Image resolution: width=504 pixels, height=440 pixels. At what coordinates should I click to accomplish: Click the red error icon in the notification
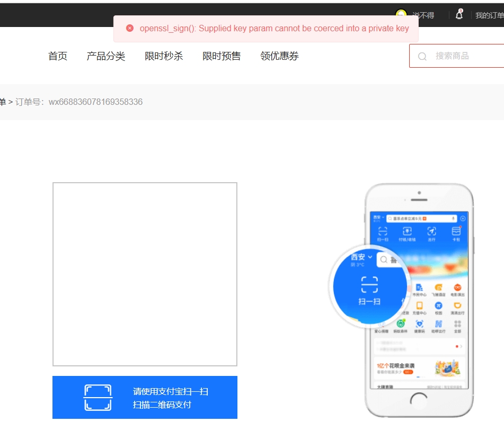130,28
